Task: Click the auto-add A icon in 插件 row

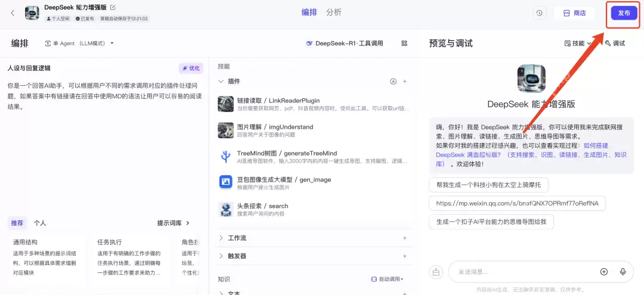Action: coord(393,81)
